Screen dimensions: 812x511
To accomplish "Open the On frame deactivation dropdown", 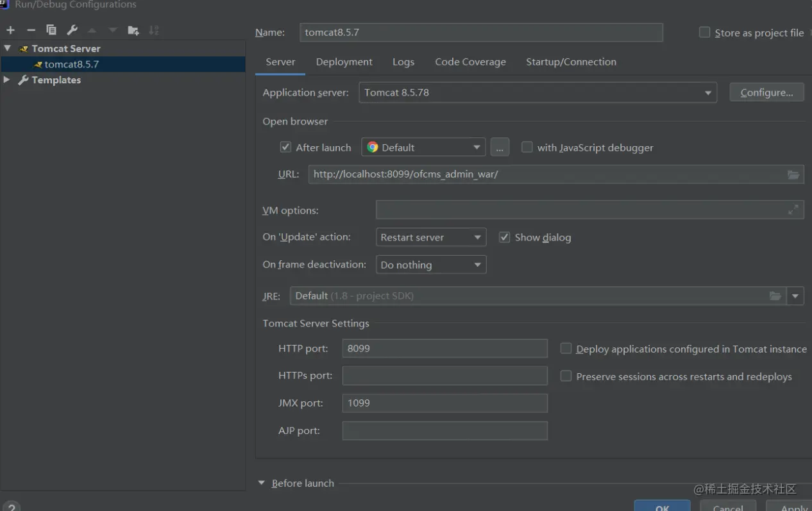I will (x=431, y=265).
